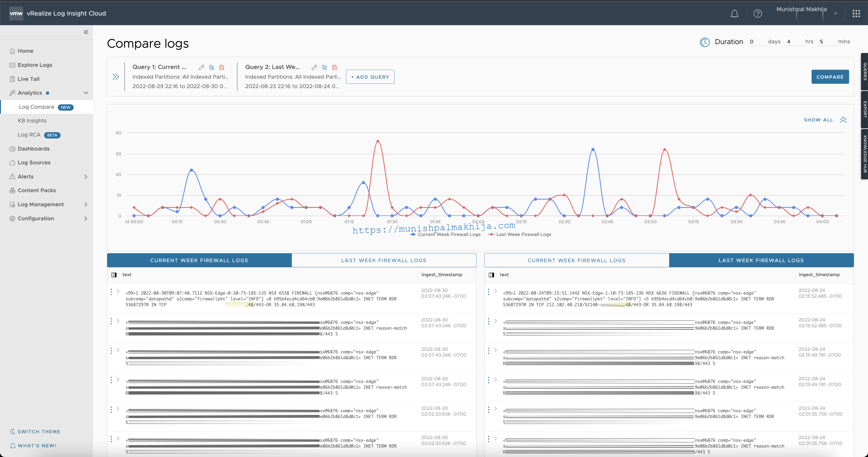This screenshot has width=868, height=457.
Task: Delete Query 2 with trash icon
Action: click(334, 67)
